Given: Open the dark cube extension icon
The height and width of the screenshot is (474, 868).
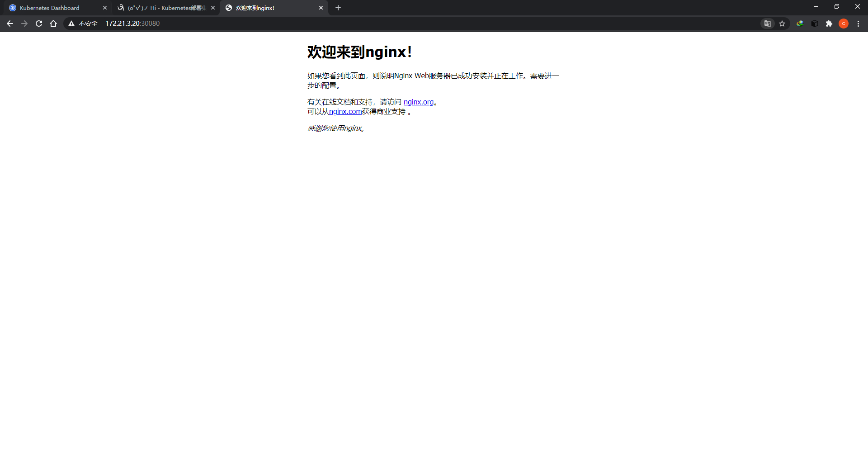Looking at the screenshot, I should coord(815,24).
